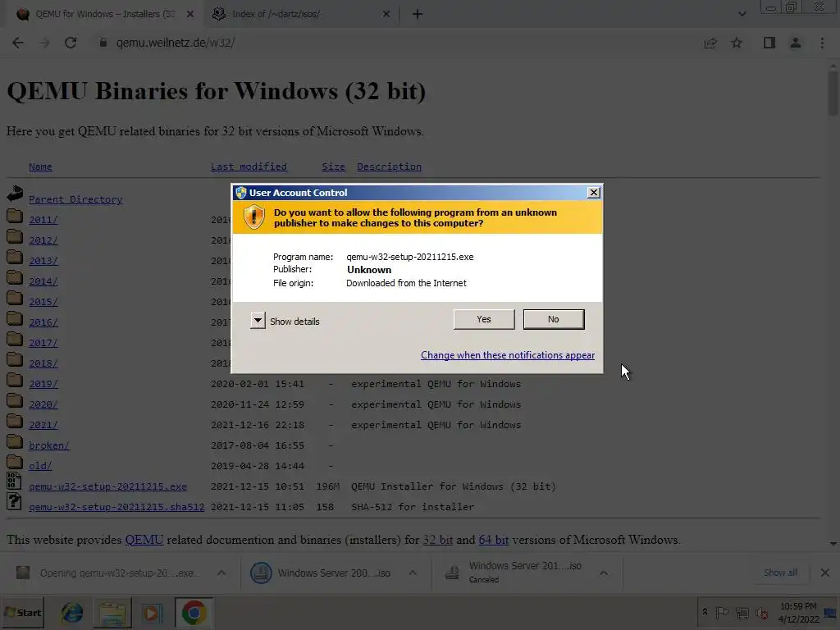Viewport: 840px width, 630px height.
Task: Click the address bar URL field
Action: click(396, 43)
